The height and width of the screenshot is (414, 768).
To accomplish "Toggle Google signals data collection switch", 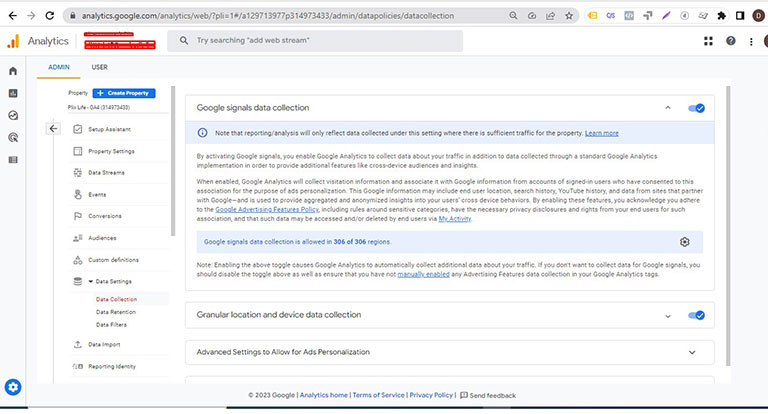I will tap(696, 108).
